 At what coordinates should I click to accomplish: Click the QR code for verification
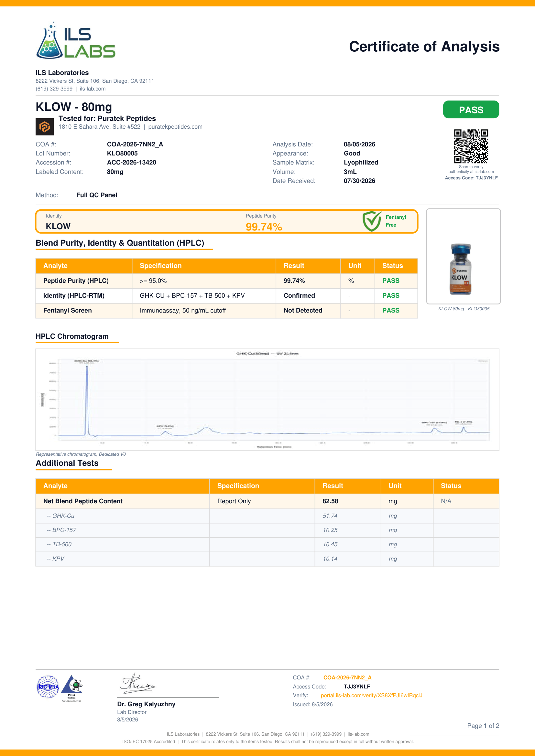coord(471,146)
